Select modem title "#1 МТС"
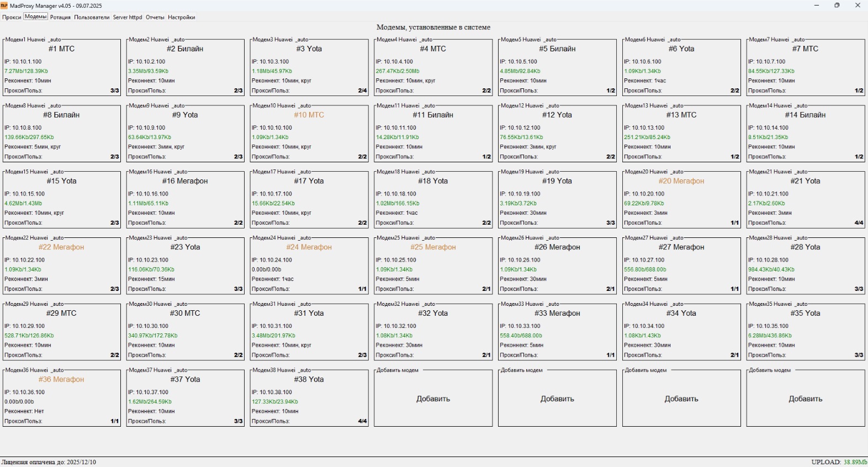Screen dimensions: 868x467 point(61,49)
